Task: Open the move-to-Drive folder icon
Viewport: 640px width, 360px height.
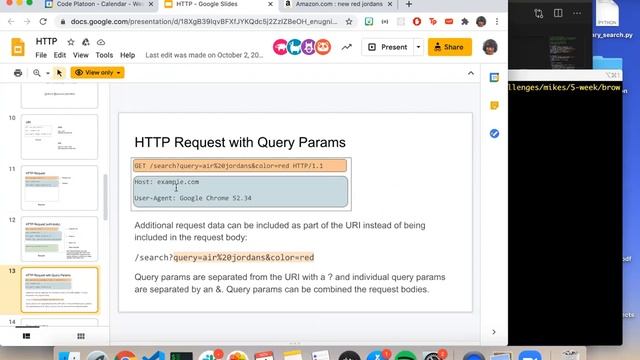Action: coord(86,42)
